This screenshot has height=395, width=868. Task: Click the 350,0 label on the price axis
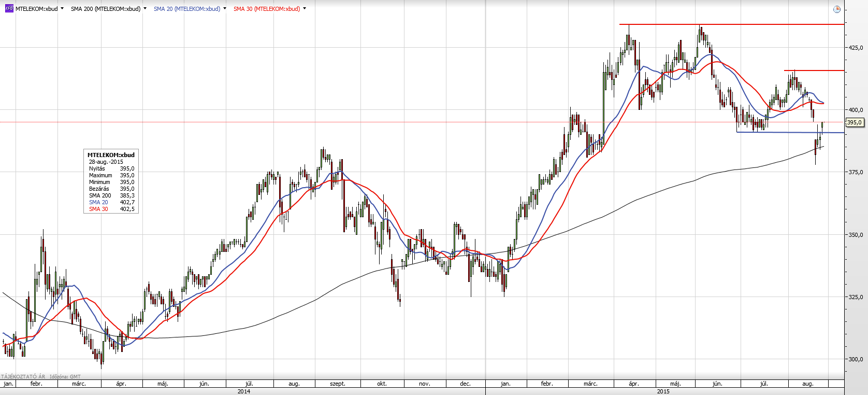click(856, 235)
